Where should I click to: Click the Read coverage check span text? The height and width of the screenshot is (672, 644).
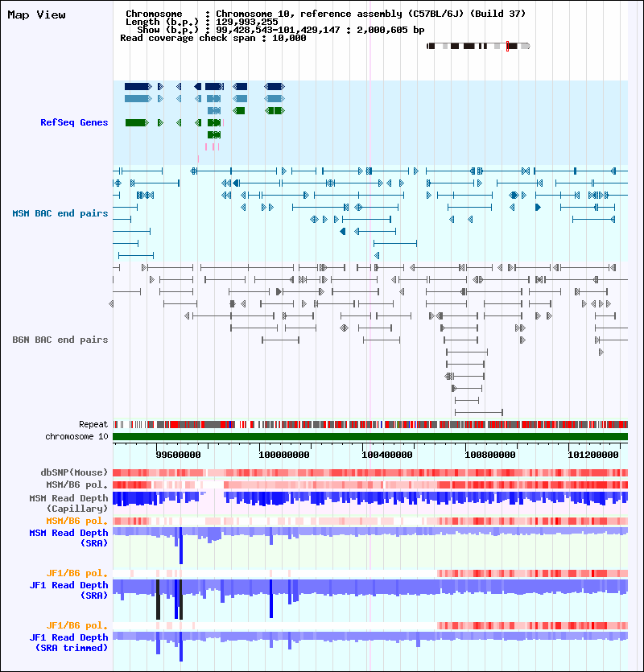[213, 38]
